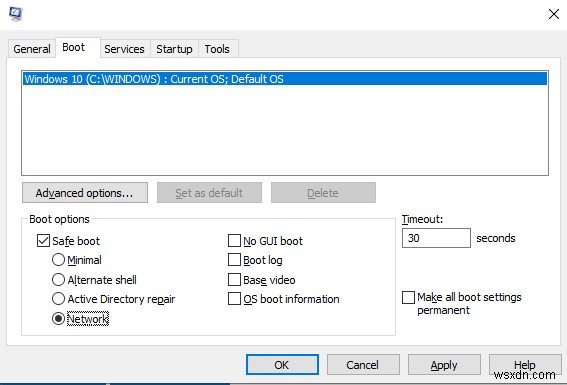
Task: Apply the boot settings
Action: 444,364
